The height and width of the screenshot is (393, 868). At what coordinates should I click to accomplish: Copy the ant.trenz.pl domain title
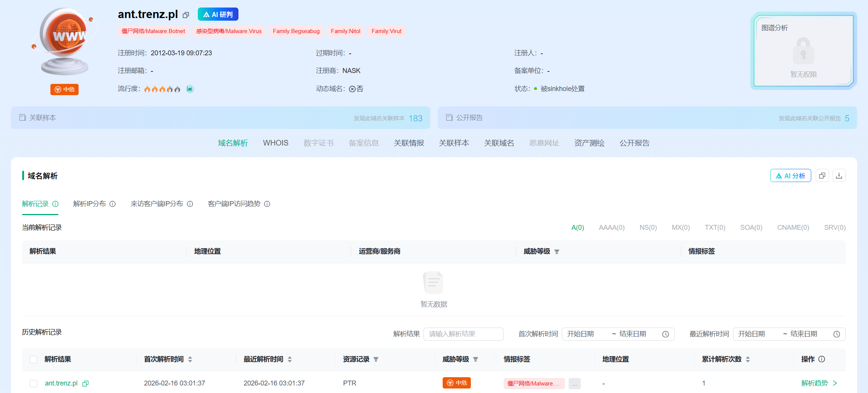(186, 15)
